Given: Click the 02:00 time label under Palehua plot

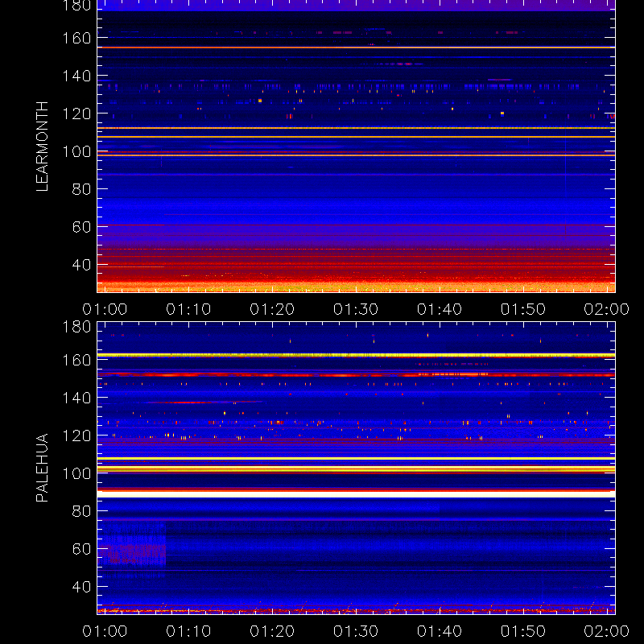Looking at the screenshot, I should (607, 631).
